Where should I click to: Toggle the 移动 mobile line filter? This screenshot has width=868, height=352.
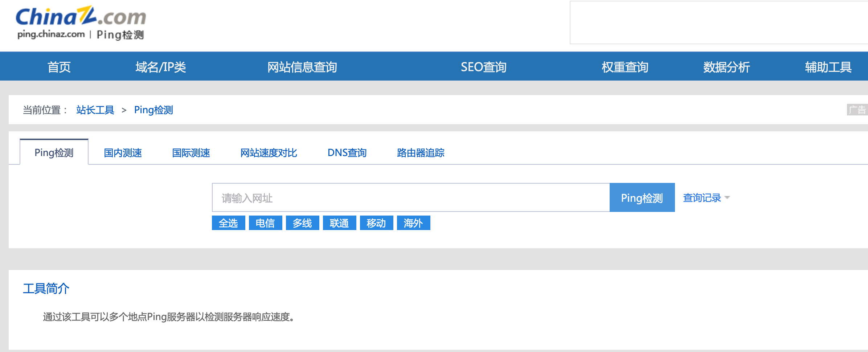pos(376,223)
